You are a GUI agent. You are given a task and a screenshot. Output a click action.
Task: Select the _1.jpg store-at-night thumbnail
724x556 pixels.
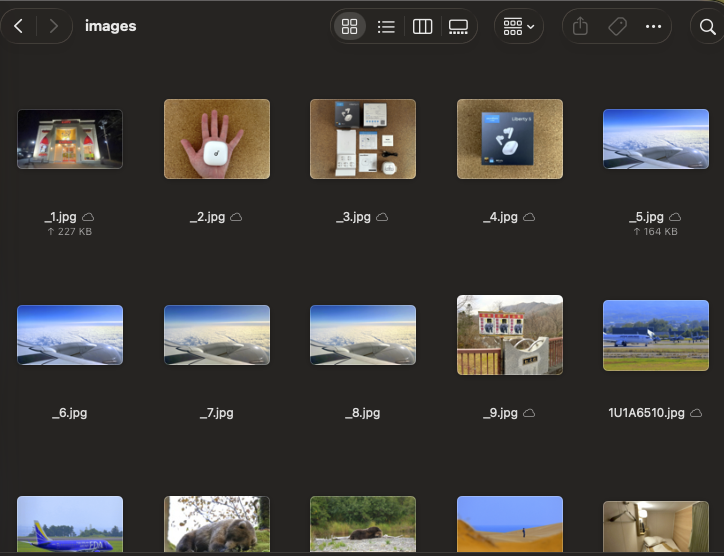70,139
